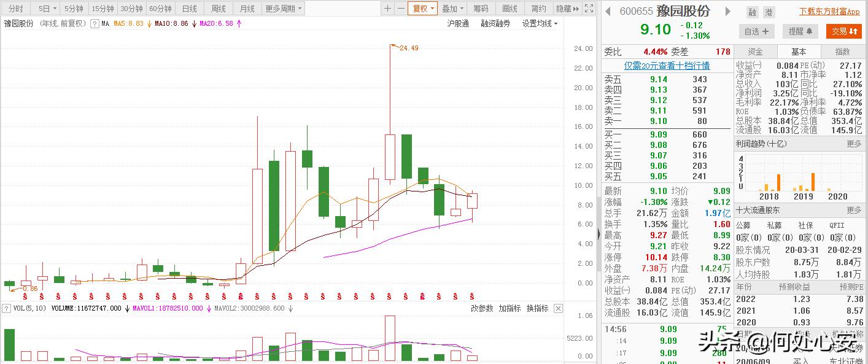Click the 2022 forecast earnings row
Viewport: 868px width, 364px height.
800,299
